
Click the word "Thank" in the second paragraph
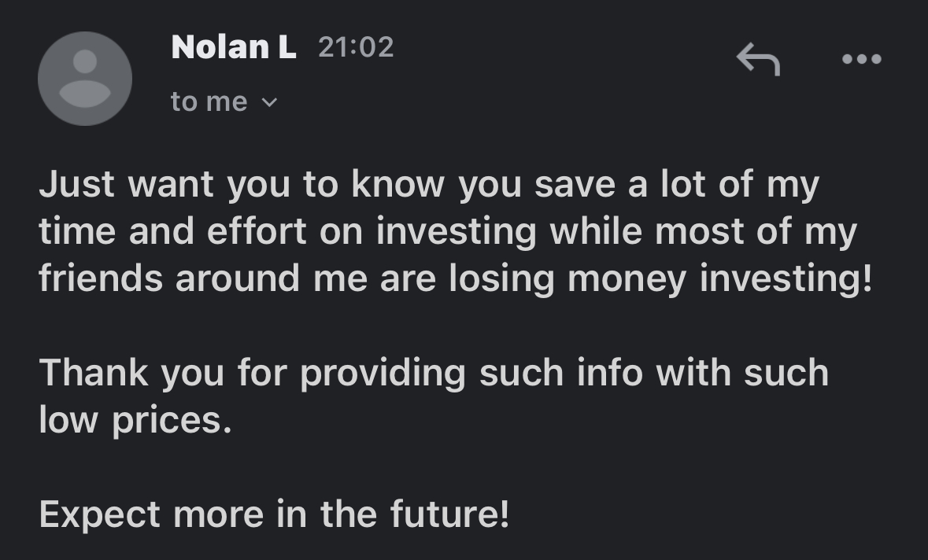[x=94, y=373]
